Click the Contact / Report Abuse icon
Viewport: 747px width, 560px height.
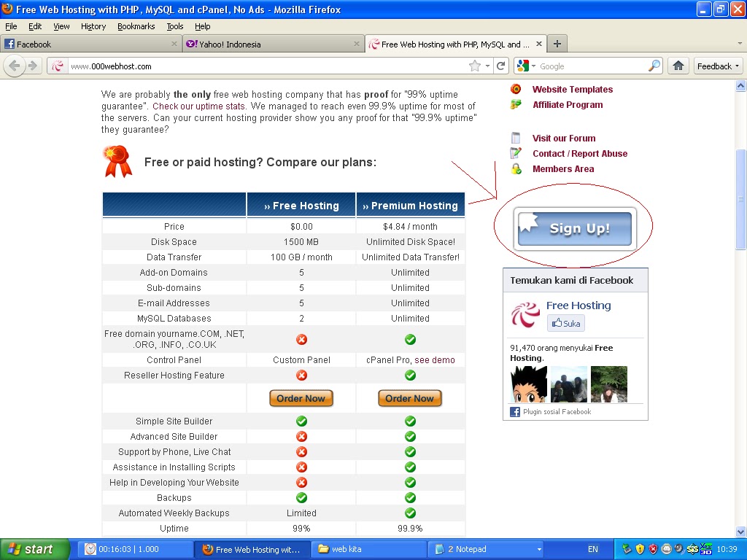(x=516, y=153)
